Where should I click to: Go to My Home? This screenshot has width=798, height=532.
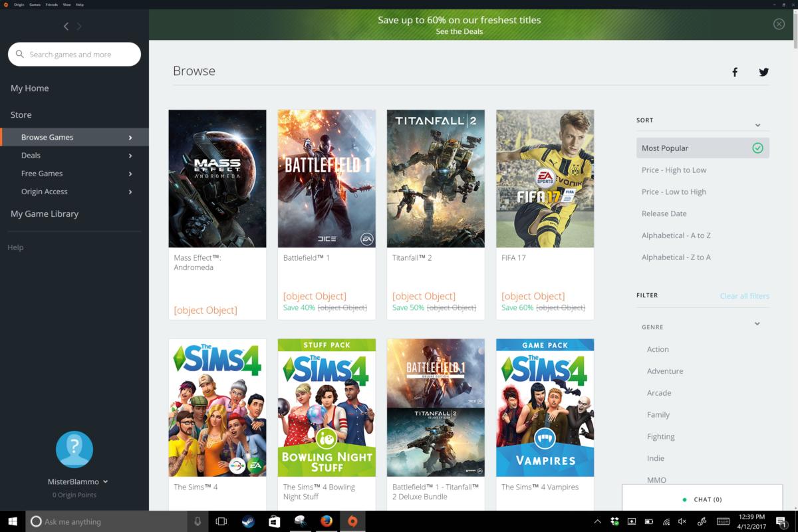tap(29, 88)
